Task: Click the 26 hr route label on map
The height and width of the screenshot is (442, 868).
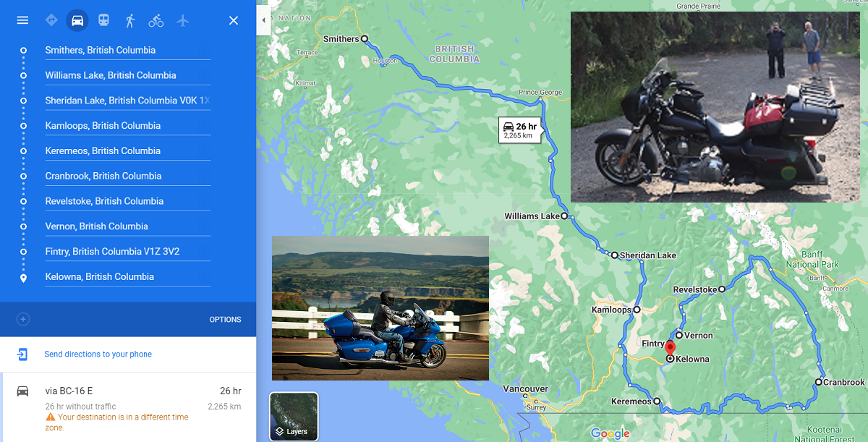Action: pos(519,130)
